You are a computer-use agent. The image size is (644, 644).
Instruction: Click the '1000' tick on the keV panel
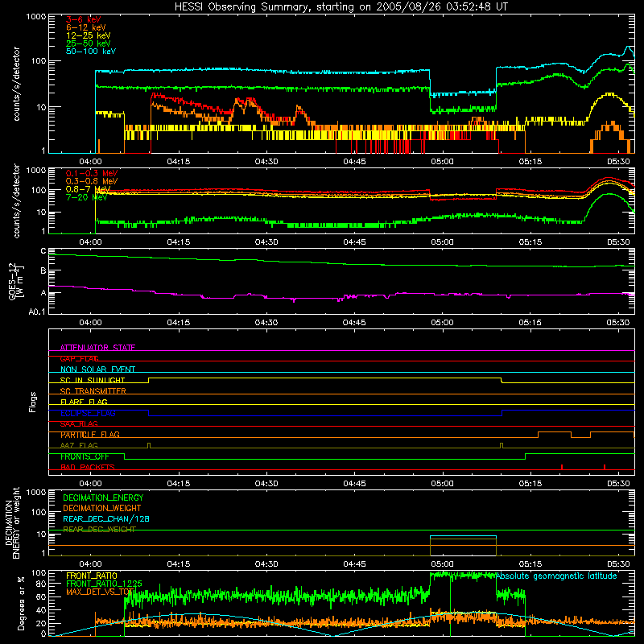36,17
